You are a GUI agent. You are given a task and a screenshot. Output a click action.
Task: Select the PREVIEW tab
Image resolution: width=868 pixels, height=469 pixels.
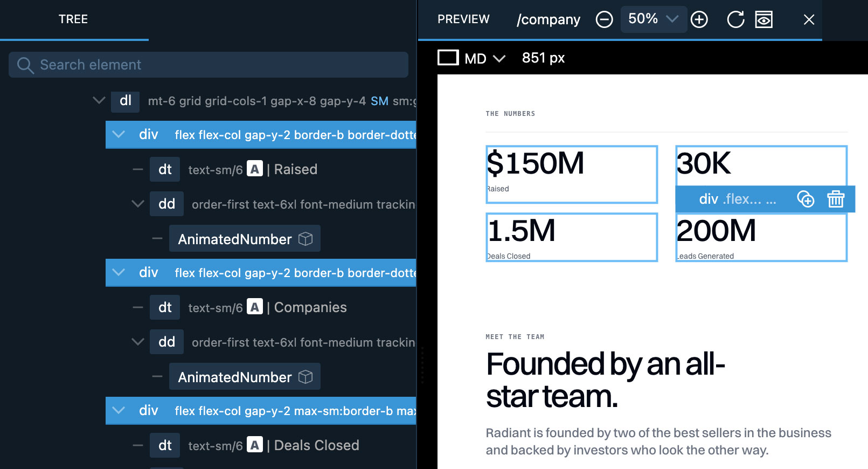point(463,19)
